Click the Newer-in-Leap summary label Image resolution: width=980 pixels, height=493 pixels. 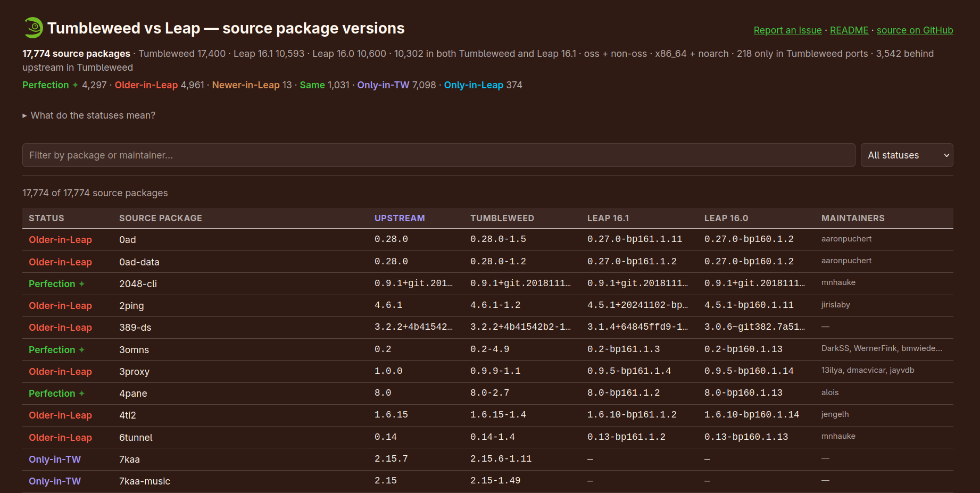click(246, 85)
